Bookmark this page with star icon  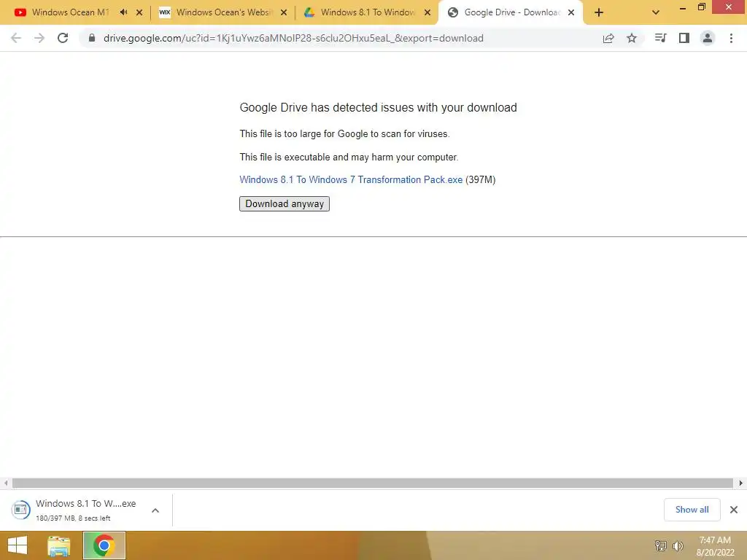click(632, 38)
